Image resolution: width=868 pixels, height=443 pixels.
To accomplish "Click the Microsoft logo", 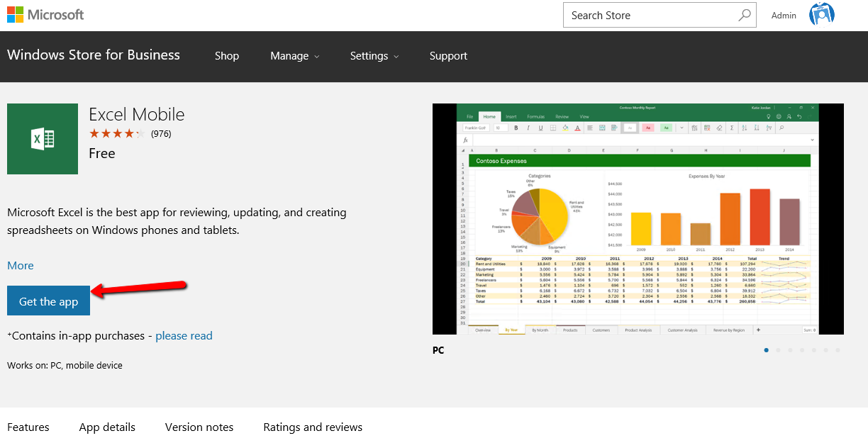I will pyautogui.click(x=45, y=14).
